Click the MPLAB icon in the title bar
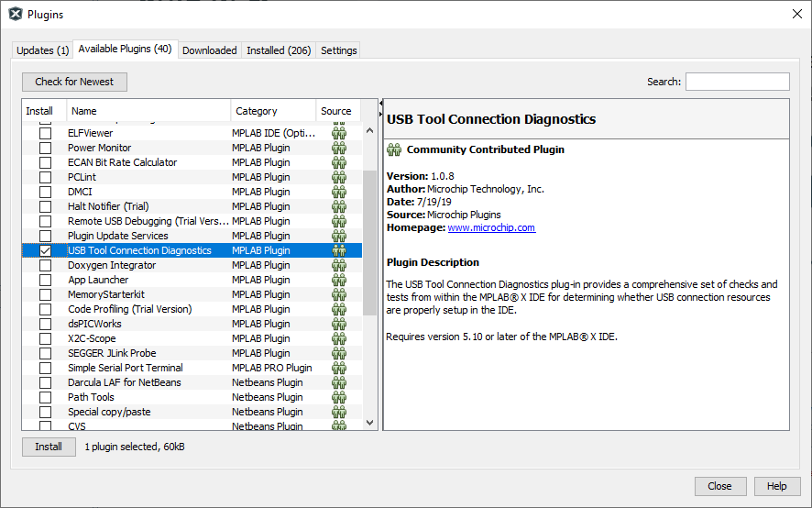Viewport: 812px width, 508px height. (x=16, y=14)
